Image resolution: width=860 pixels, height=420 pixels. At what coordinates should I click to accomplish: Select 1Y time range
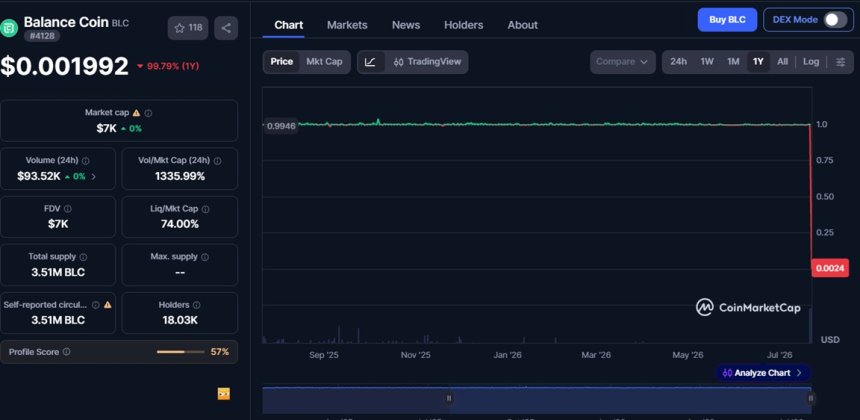click(758, 62)
